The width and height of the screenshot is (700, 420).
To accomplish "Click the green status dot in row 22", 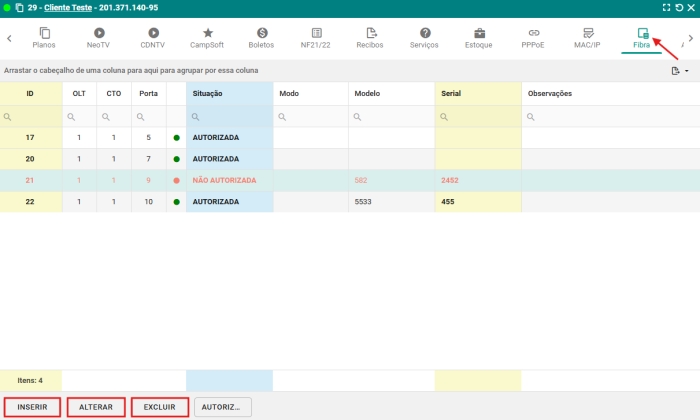I will (176, 202).
